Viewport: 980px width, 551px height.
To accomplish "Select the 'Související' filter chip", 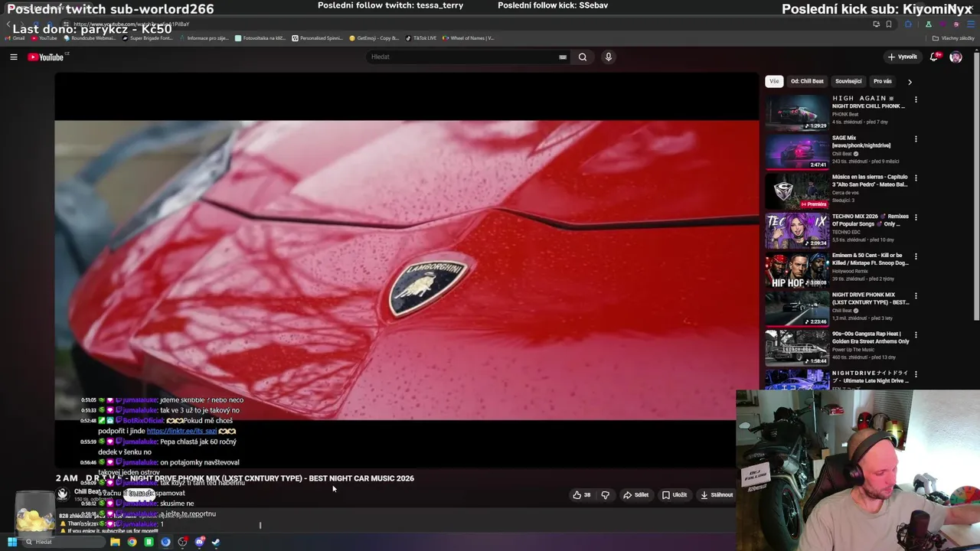I will [848, 81].
